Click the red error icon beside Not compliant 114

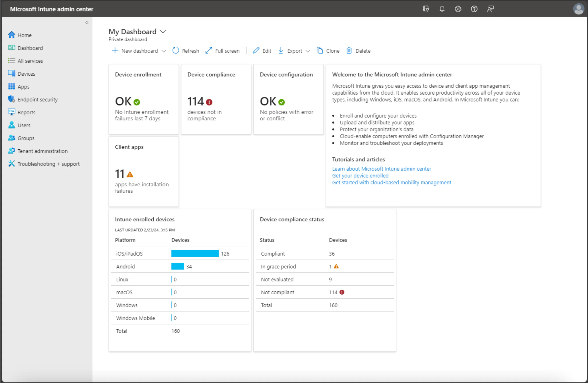tap(342, 292)
